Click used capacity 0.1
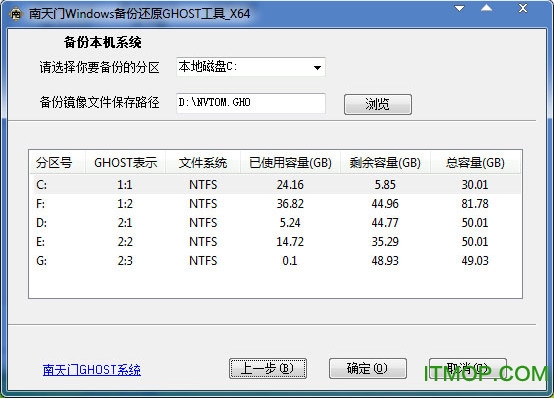This screenshot has height=399, width=554. coord(290,261)
